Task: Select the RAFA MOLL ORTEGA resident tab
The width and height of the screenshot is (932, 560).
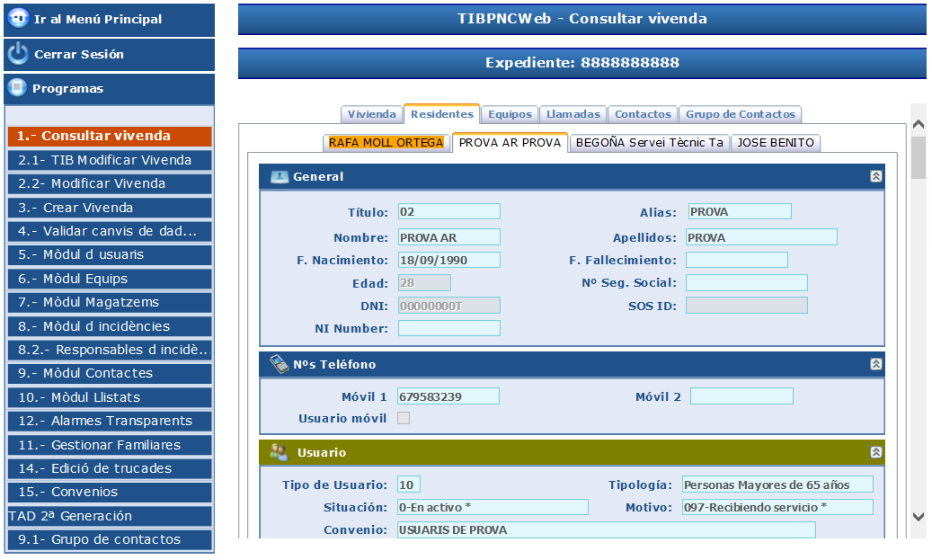Action: point(386,143)
